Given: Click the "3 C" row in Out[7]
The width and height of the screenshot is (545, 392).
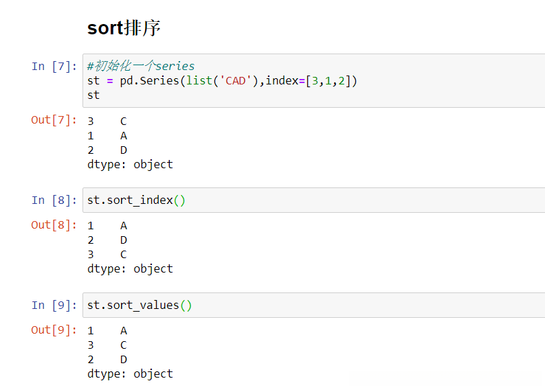Looking at the screenshot, I should 107,122.
